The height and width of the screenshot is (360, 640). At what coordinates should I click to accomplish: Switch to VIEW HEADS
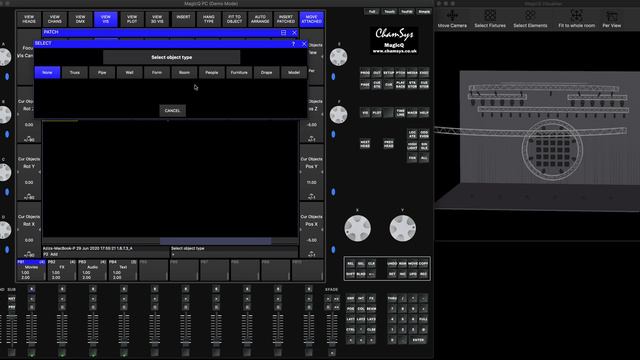(29, 19)
